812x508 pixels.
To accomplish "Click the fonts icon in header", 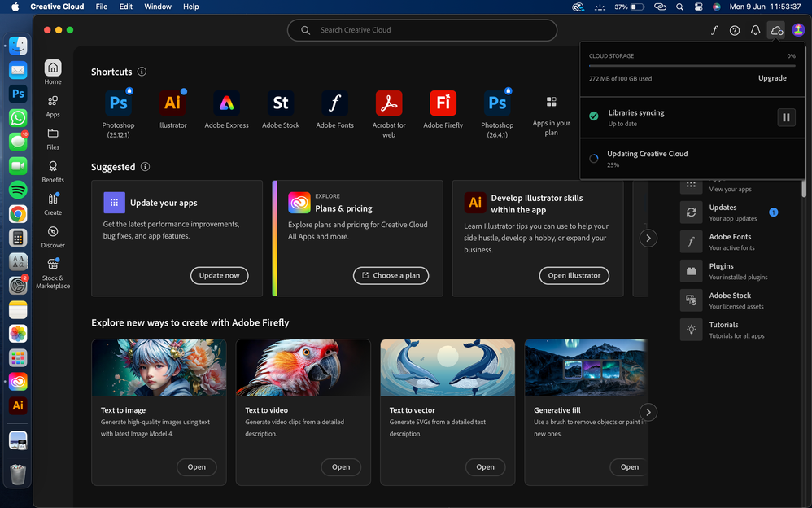I will click(x=714, y=30).
